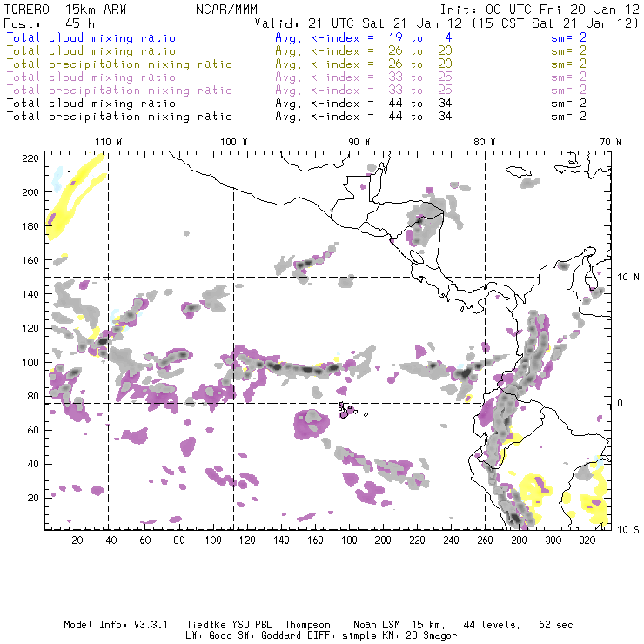The height and width of the screenshot is (644, 644).
Task: Click k-index "26 to 20" in olive cloud row
Action: pos(420,51)
